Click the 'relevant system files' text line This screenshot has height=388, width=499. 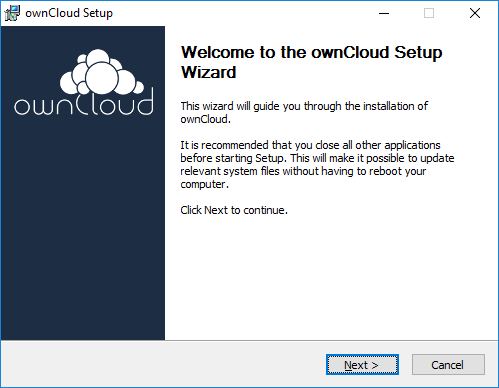click(x=303, y=171)
